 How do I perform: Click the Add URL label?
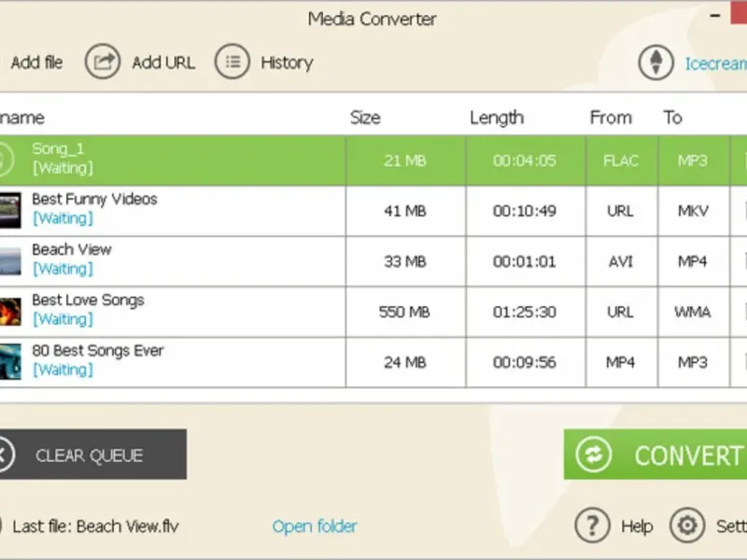[163, 63]
